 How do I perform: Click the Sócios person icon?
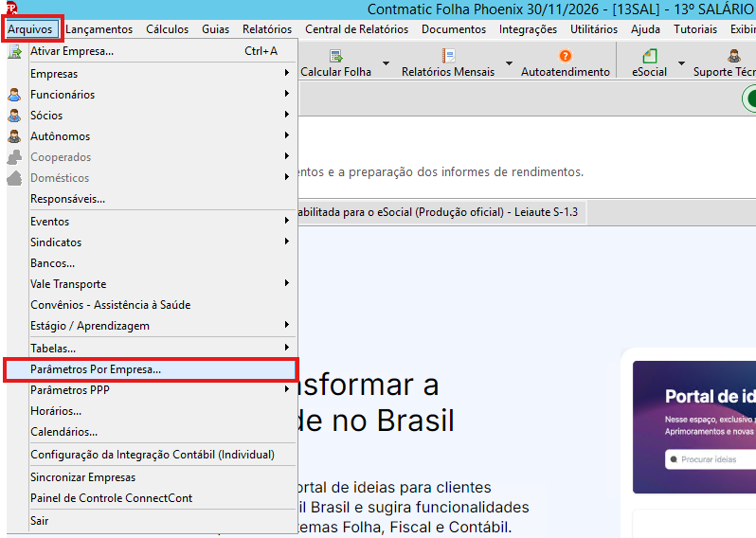[x=14, y=116]
